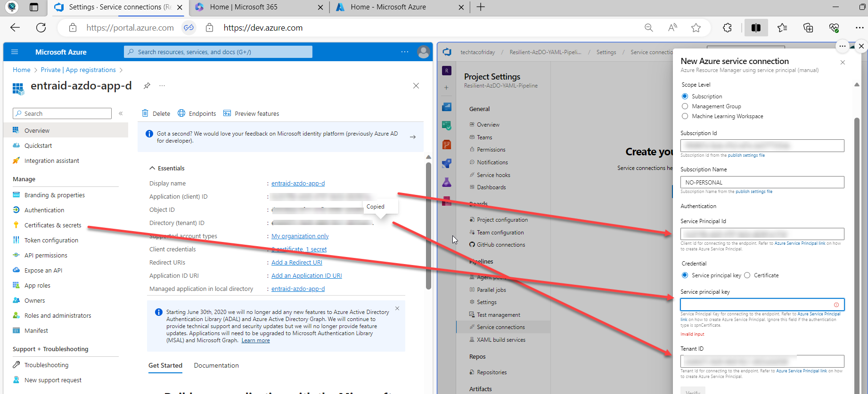Screen dimensions: 868x394
Task: Click Home in the Azure breadcrumb
Action: tap(22, 70)
